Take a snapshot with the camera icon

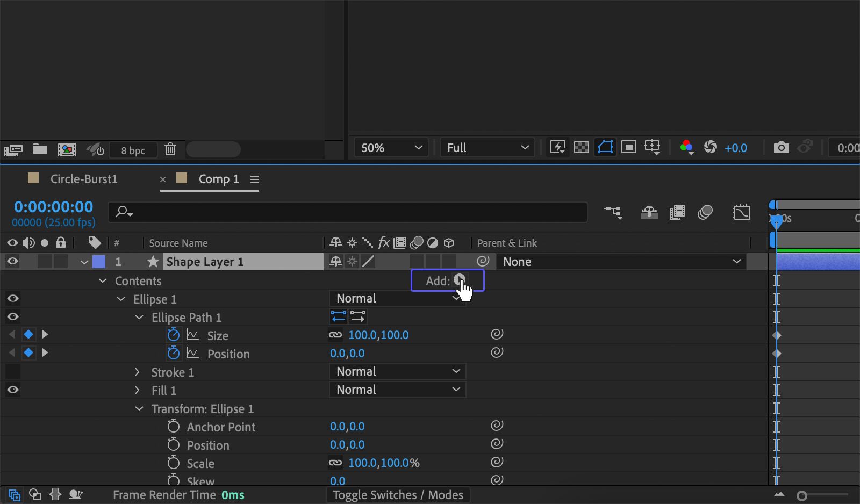[781, 147]
